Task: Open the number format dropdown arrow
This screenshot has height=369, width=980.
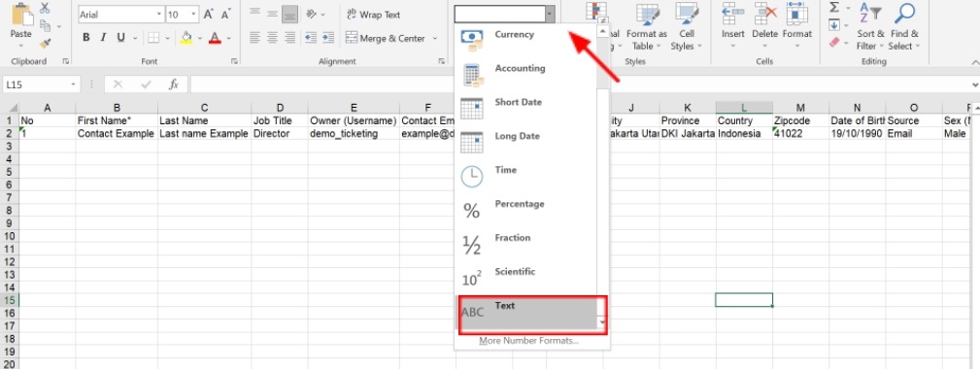Action: [x=550, y=14]
